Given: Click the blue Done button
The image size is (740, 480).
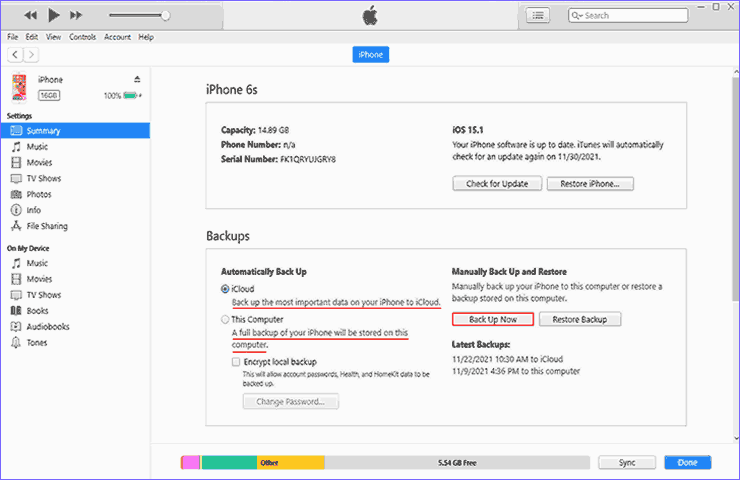Looking at the screenshot, I should pos(688,463).
